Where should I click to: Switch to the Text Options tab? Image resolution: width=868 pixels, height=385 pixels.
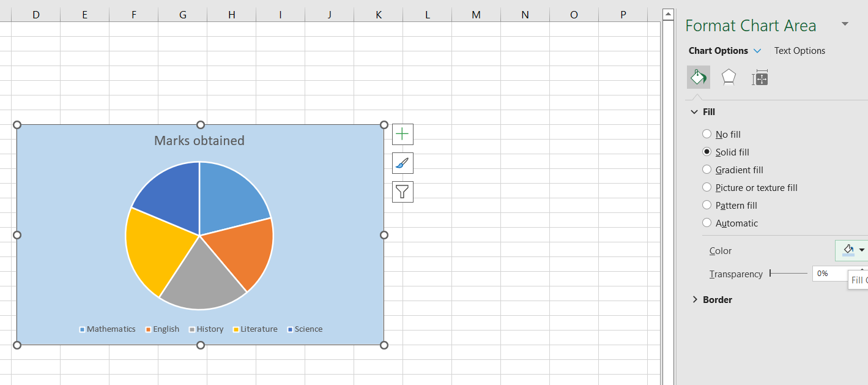tap(799, 50)
